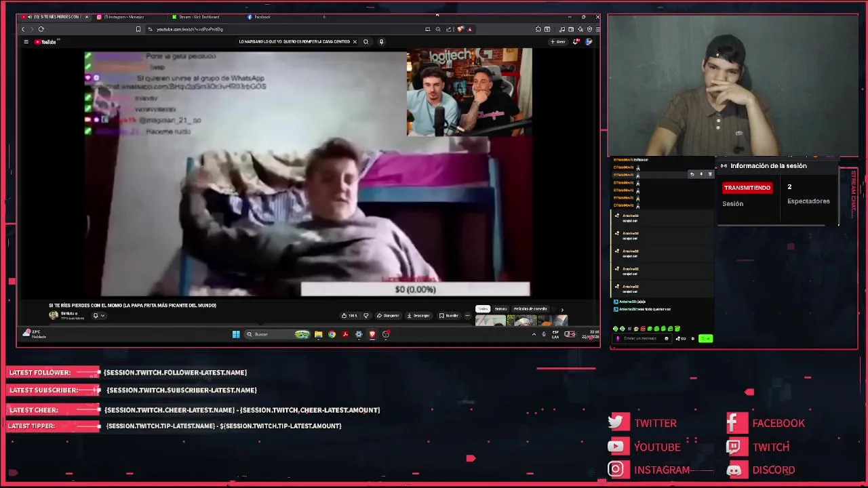Click the TWITTER overlay label

tap(655, 423)
